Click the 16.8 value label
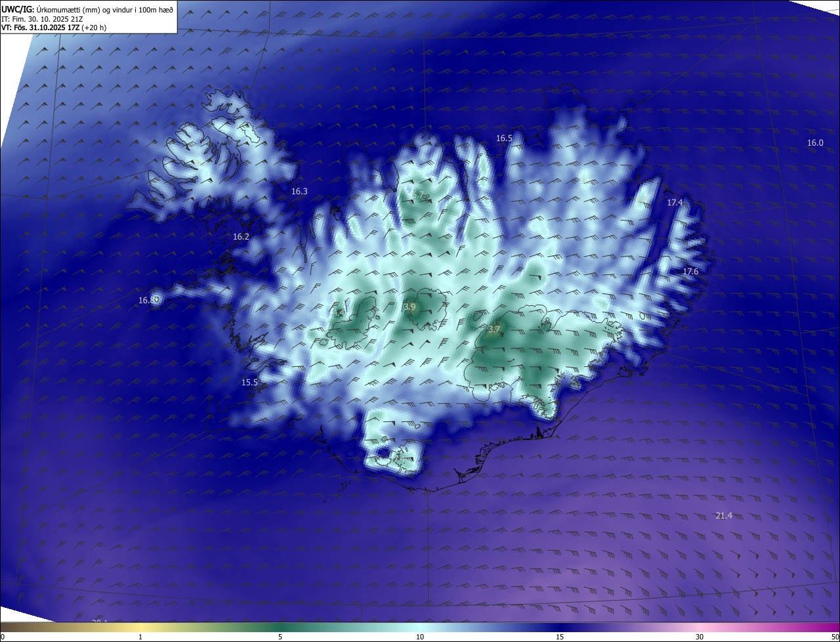 147,301
